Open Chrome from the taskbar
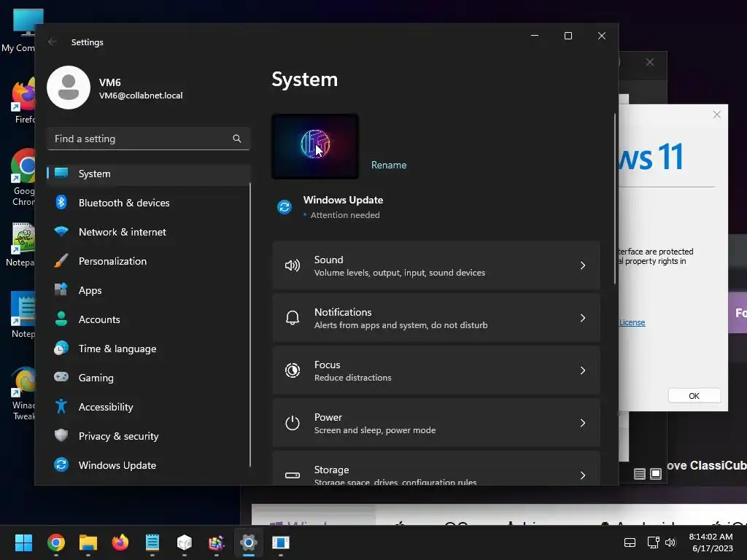This screenshot has width=747, height=560. click(55, 542)
